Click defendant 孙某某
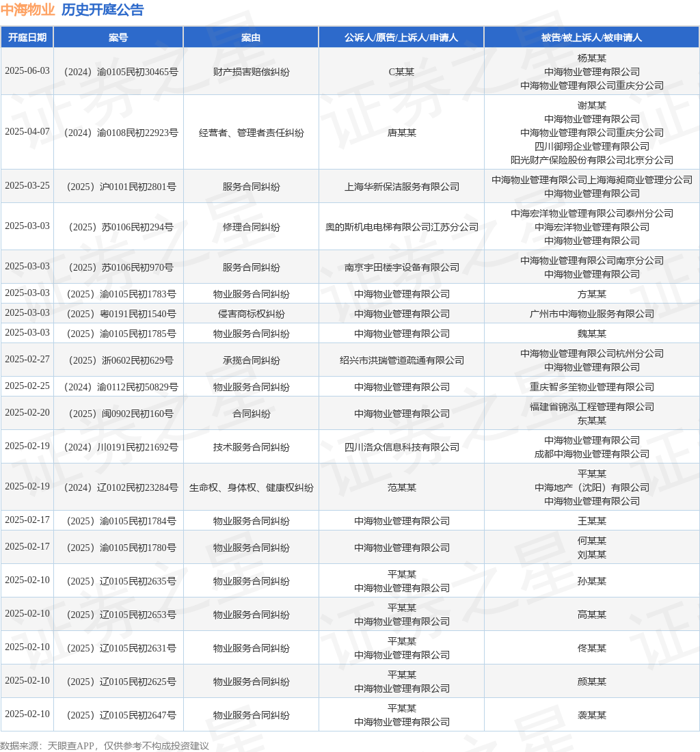 click(x=591, y=581)
